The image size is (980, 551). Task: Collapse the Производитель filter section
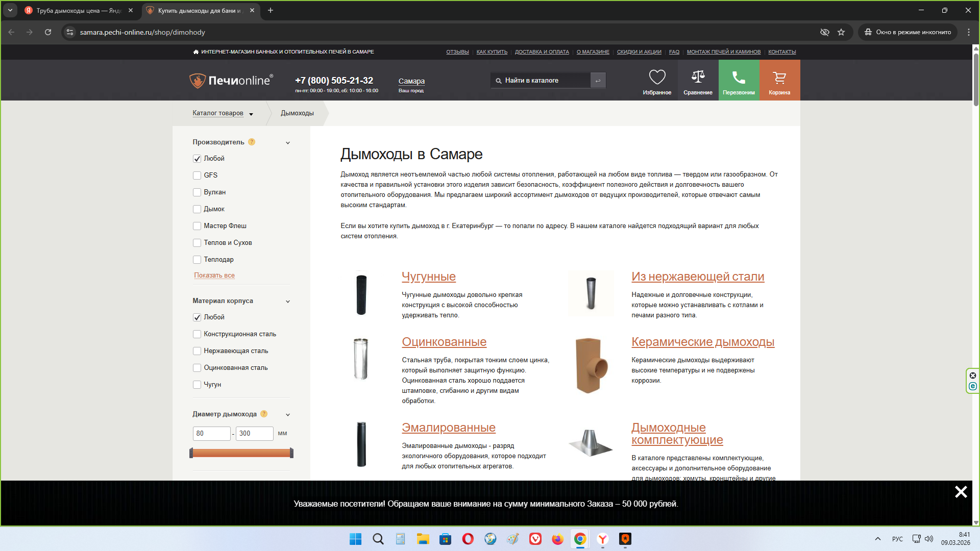pos(288,143)
